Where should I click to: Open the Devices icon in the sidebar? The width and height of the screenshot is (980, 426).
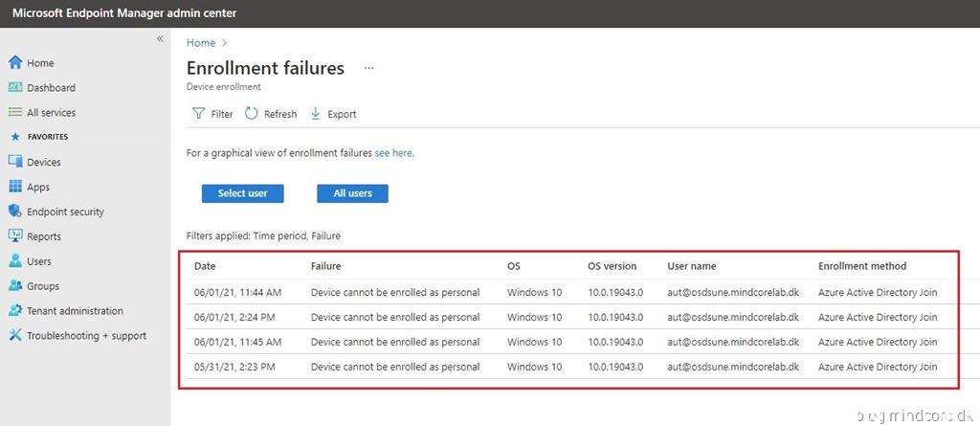(15, 163)
